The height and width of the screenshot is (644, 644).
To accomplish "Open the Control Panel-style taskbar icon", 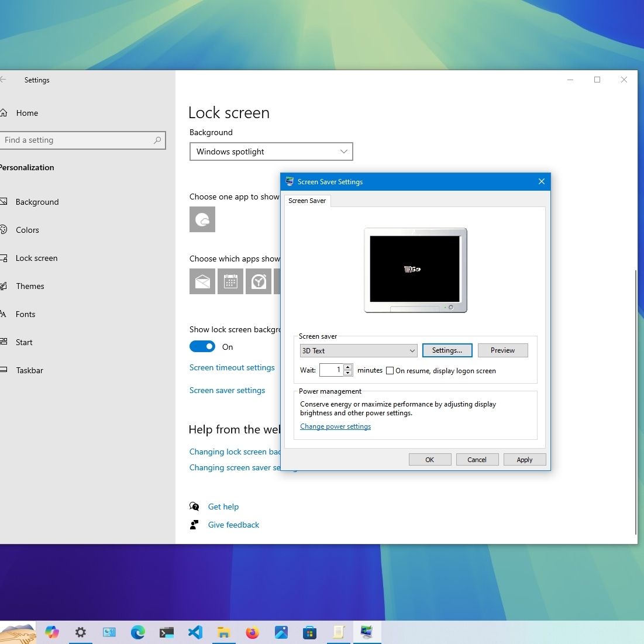I will 109,632.
